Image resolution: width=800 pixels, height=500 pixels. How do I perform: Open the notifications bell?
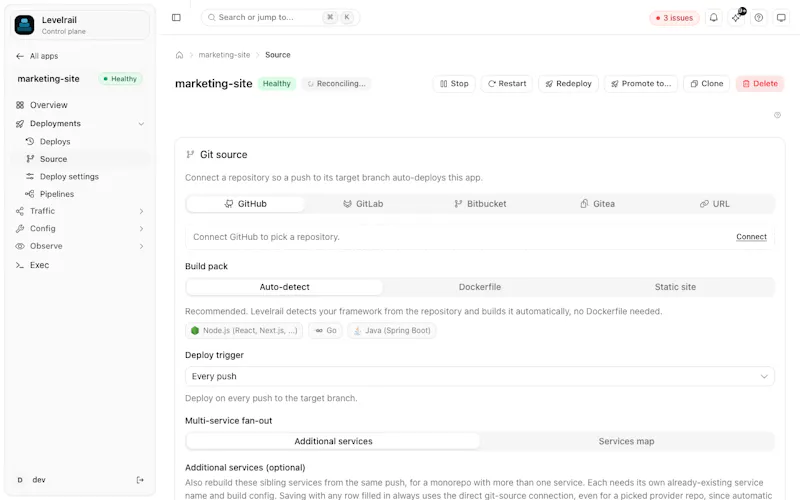pos(713,17)
